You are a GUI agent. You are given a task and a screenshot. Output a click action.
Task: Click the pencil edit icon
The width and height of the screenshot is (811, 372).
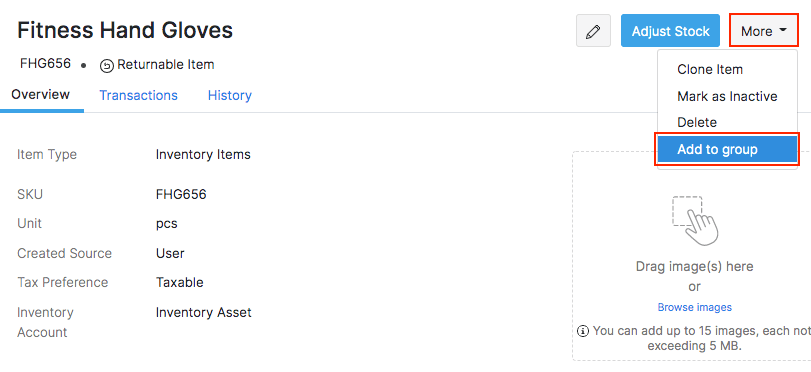pyautogui.click(x=593, y=31)
